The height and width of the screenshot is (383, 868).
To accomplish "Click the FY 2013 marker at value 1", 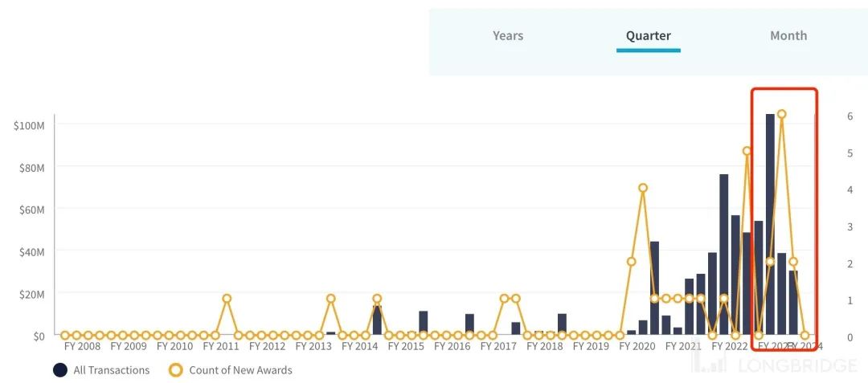I will [330, 299].
